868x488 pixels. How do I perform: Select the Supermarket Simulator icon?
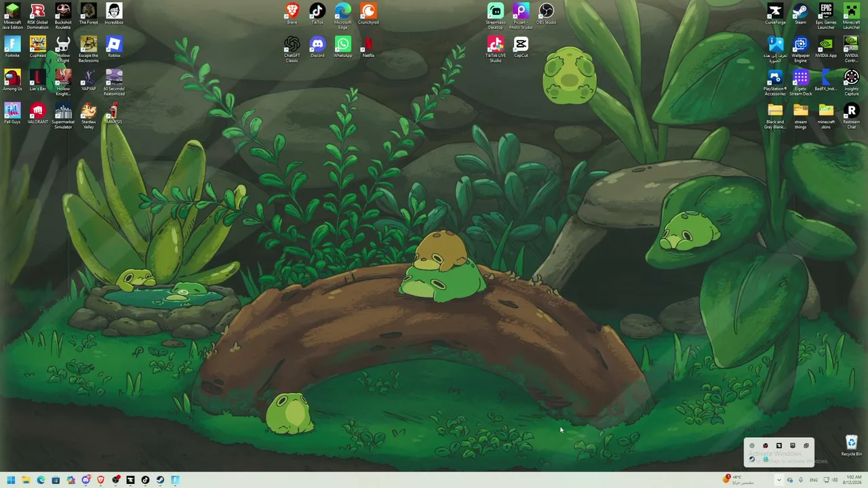click(x=63, y=116)
